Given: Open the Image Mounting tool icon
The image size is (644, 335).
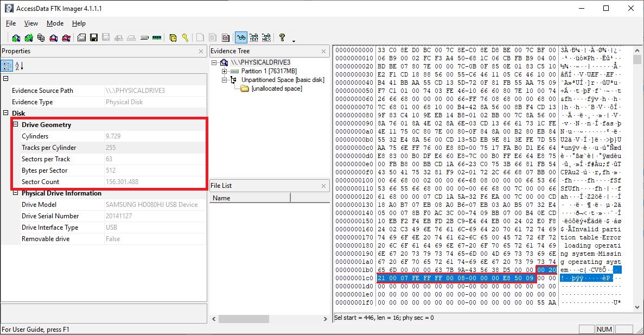Looking at the screenshot, I should [41, 38].
